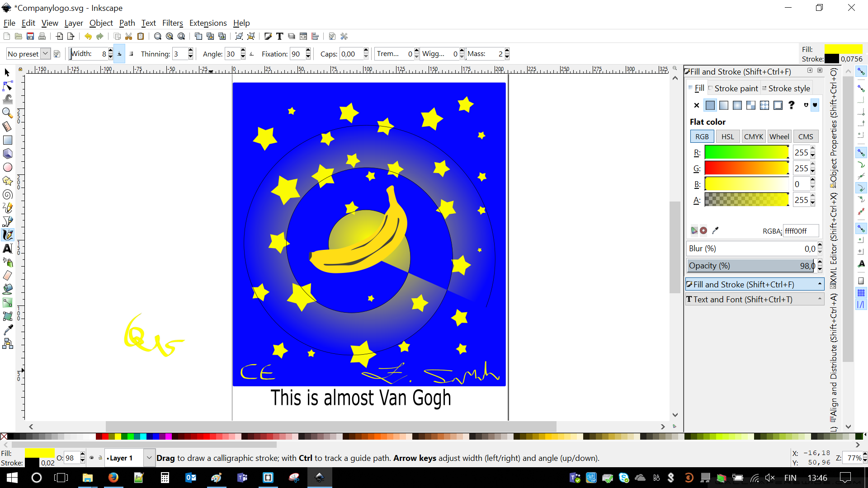
Task: Switch to the Stroke style tab
Action: (787, 88)
